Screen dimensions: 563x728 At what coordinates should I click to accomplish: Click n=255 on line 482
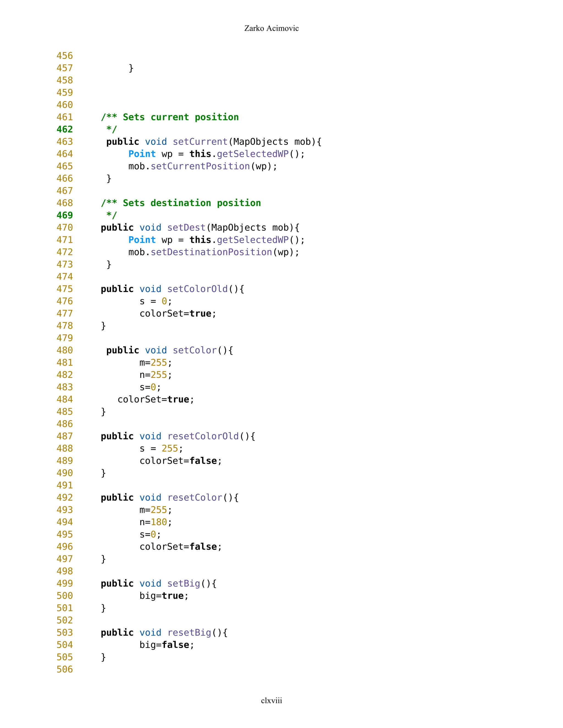click(156, 375)
